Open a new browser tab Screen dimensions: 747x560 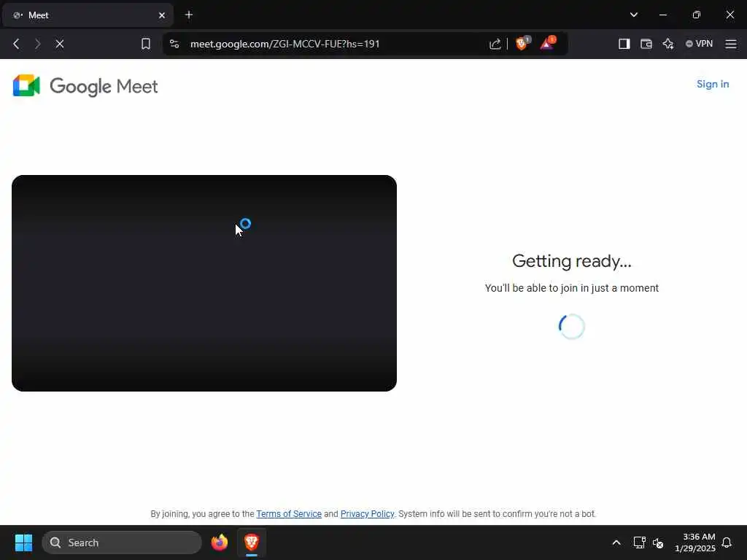click(x=189, y=15)
